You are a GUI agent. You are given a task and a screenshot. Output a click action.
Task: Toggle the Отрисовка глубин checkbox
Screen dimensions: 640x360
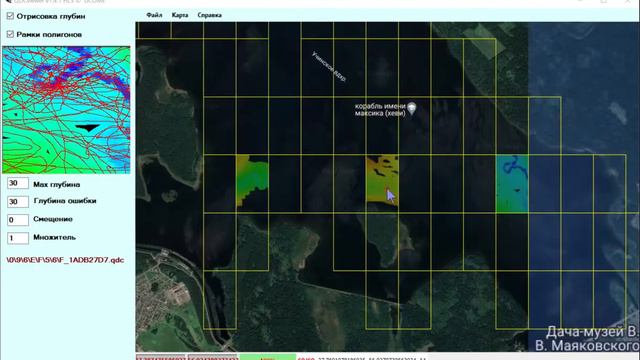pyautogui.click(x=10, y=16)
